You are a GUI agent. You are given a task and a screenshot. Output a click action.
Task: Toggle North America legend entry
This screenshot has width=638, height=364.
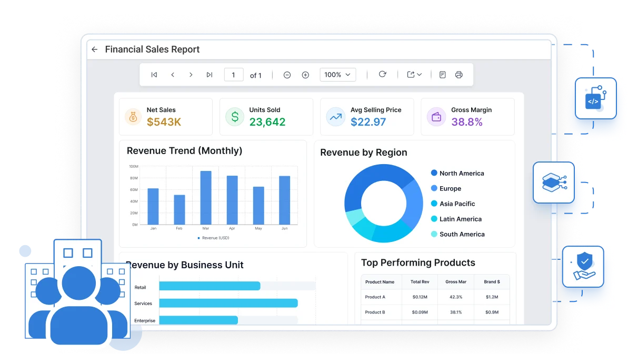457,173
